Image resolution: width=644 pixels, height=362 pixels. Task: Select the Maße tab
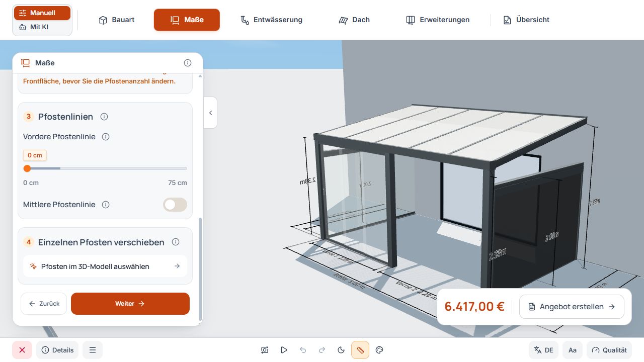[x=187, y=20]
